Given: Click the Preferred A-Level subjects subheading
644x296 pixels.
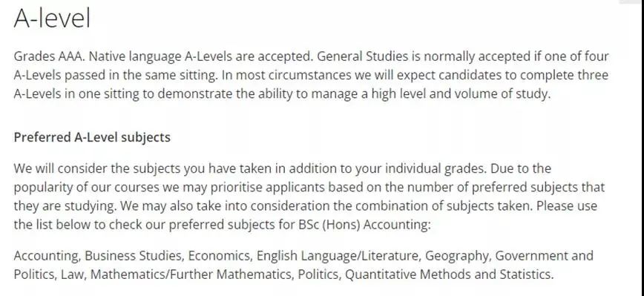Looking at the screenshot, I should 92,137.
